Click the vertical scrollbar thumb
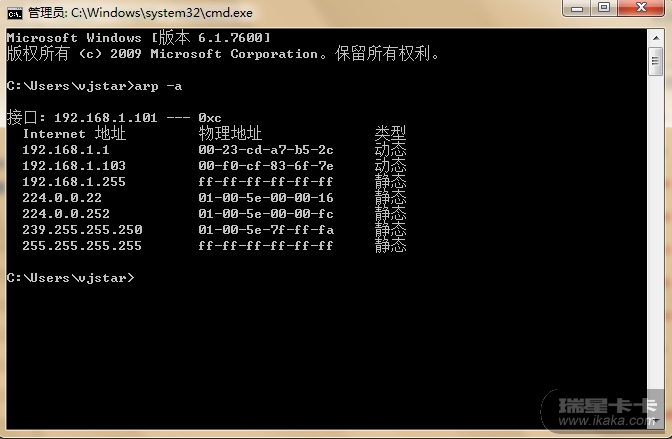672x439 pixels. pos(656,61)
